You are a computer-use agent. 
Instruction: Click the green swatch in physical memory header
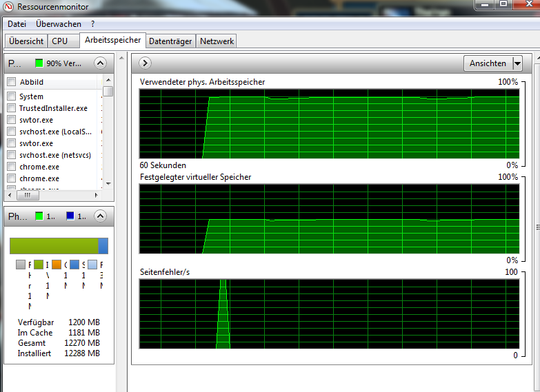pos(39,216)
